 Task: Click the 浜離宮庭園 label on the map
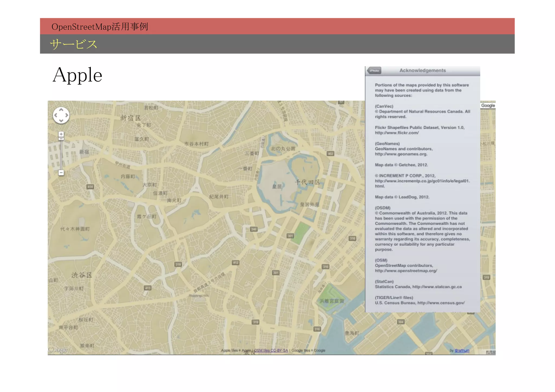(332, 301)
